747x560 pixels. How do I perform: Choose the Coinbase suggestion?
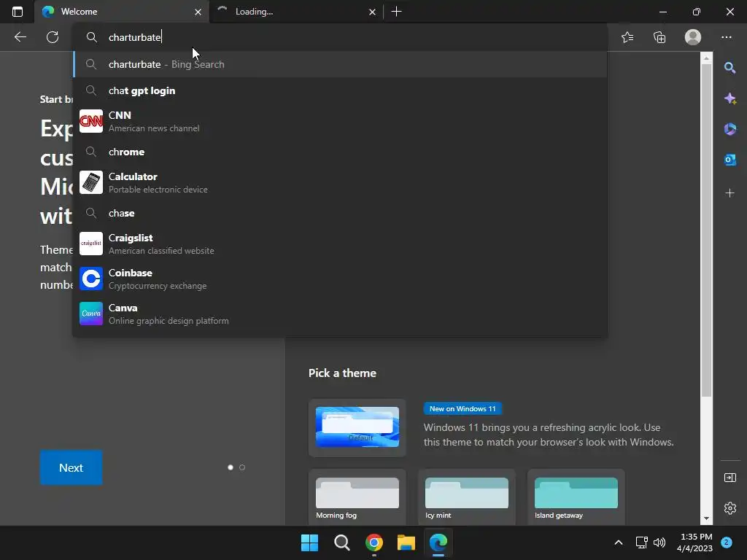tap(340, 279)
